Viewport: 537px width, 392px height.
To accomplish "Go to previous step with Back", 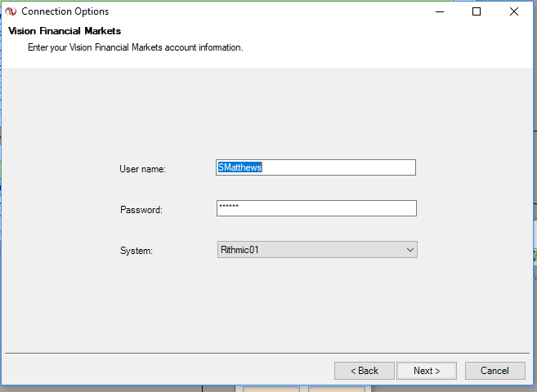I will click(365, 371).
